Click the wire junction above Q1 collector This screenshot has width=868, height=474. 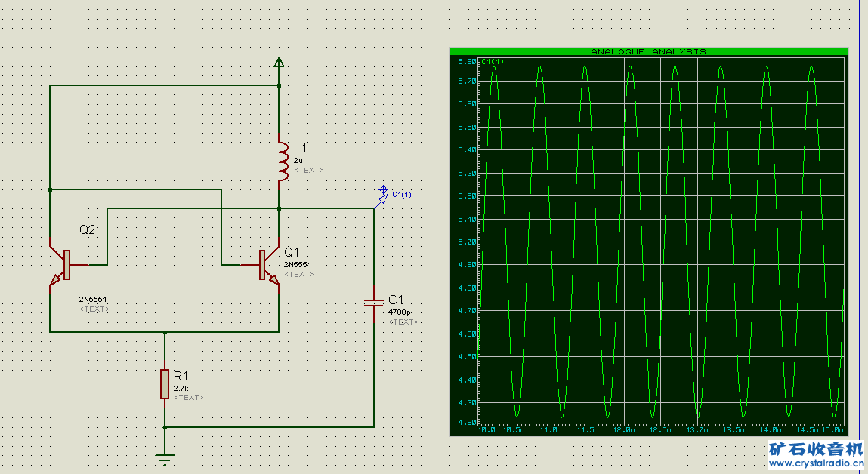click(x=279, y=208)
